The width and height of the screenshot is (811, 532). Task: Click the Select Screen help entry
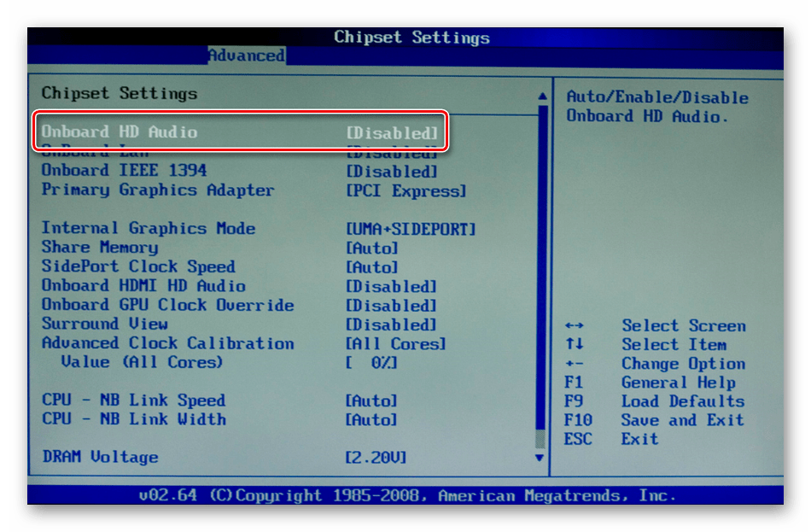(x=684, y=325)
